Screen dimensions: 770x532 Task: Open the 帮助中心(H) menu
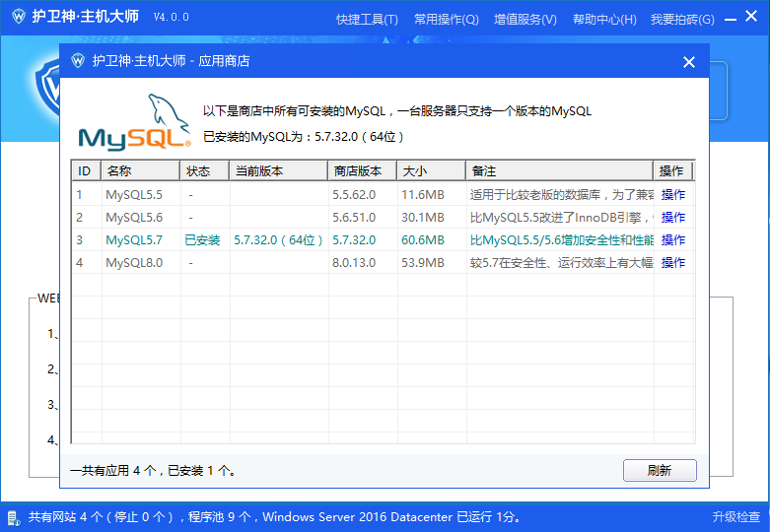[604, 20]
